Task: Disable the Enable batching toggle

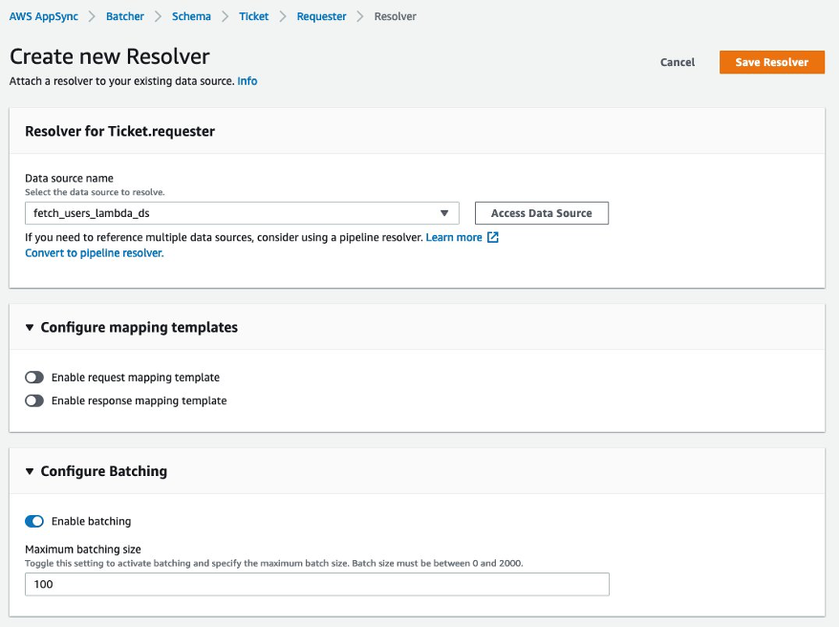Action: pos(34,521)
